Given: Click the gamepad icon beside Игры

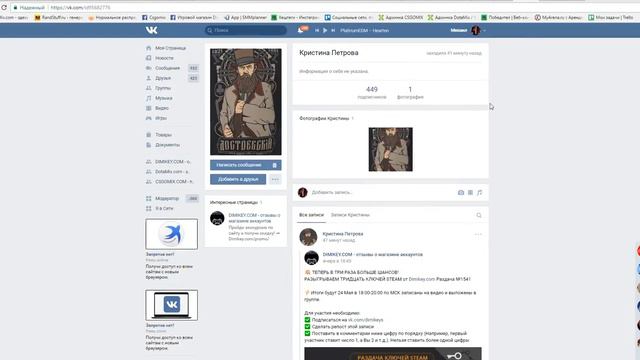Looking at the screenshot, I should click(x=149, y=118).
